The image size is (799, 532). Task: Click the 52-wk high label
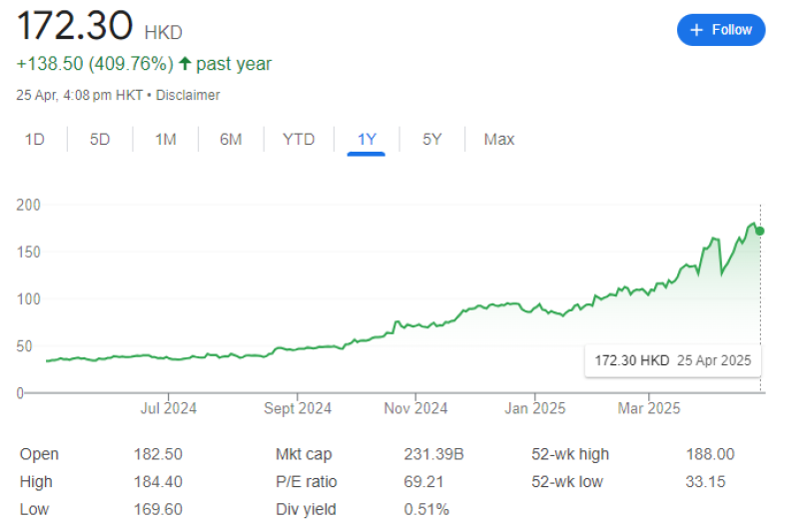point(570,454)
